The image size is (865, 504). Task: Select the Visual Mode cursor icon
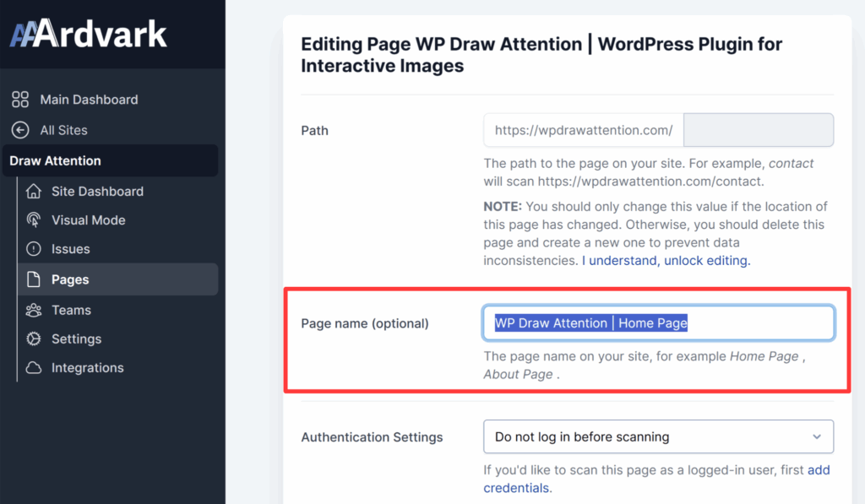[x=32, y=220]
